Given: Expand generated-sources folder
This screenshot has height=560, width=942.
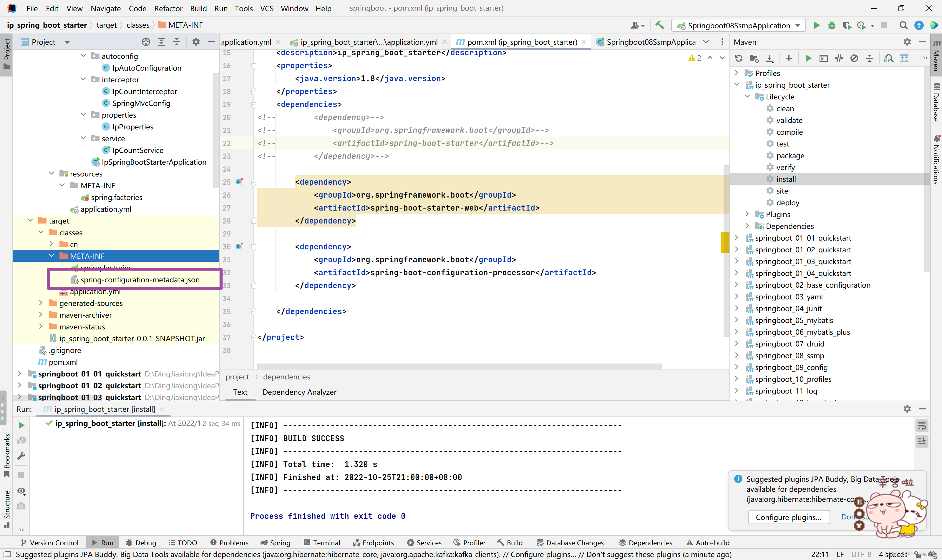Looking at the screenshot, I should tap(41, 303).
